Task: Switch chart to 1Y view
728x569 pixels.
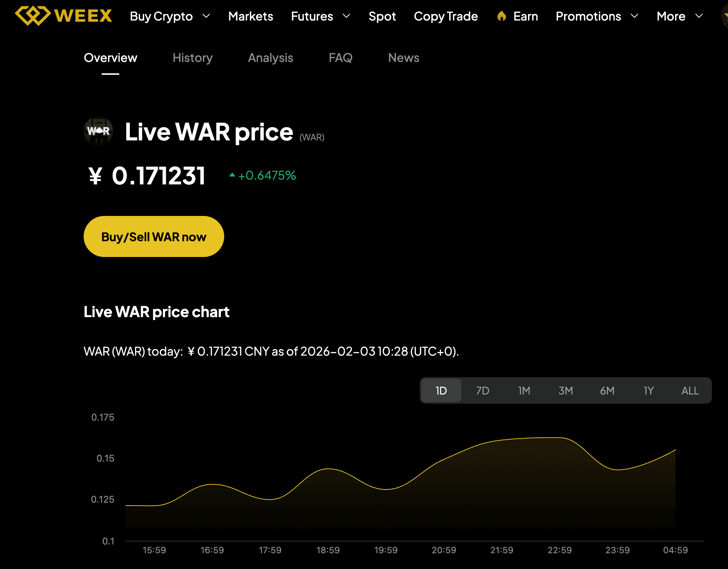Action: pyautogui.click(x=648, y=390)
